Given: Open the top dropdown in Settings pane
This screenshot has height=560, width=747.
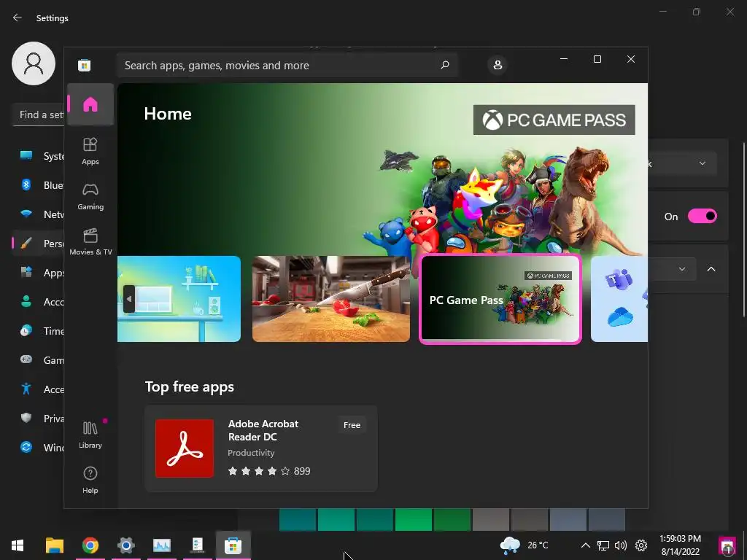Looking at the screenshot, I should [682, 163].
